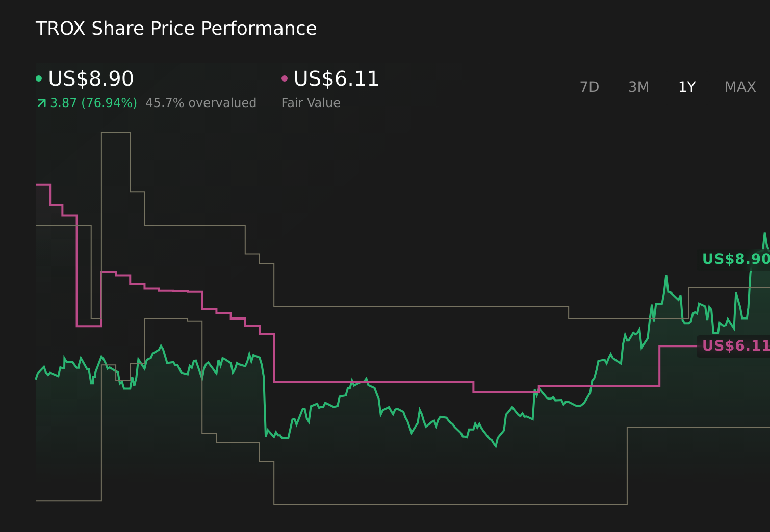
Task: Select the 7D time range
Action: coord(589,87)
